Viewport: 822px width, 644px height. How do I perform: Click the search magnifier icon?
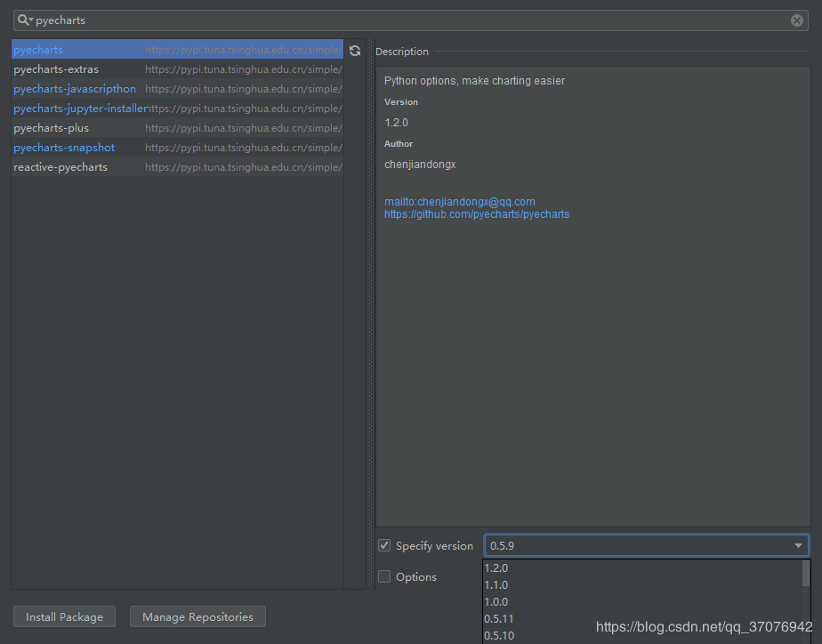point(24,20)
